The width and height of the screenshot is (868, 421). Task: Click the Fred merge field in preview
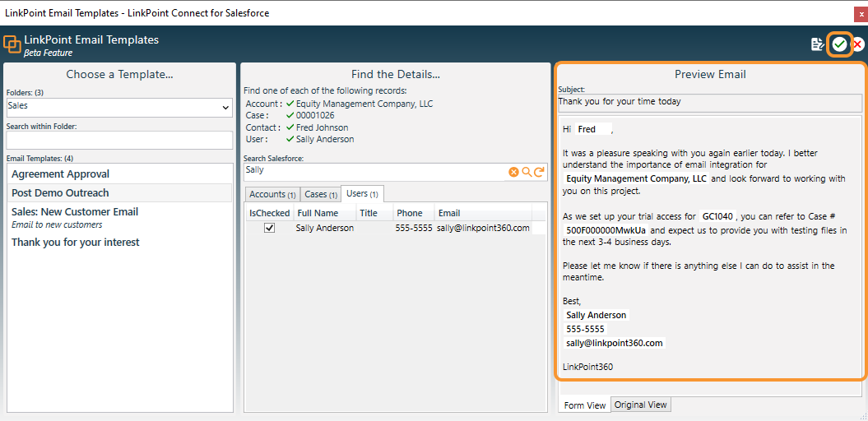click(593, 129)
